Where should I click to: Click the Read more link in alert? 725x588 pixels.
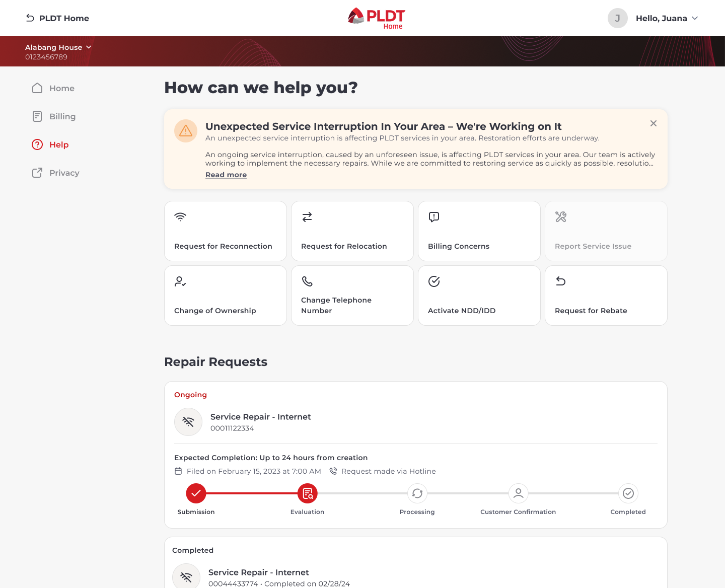coord(226,175)
